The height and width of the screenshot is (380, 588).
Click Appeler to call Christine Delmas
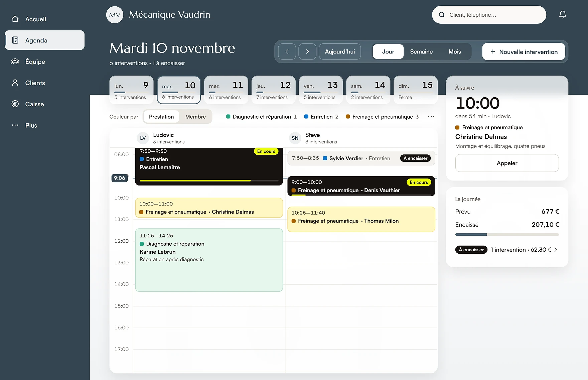point(507,163)
